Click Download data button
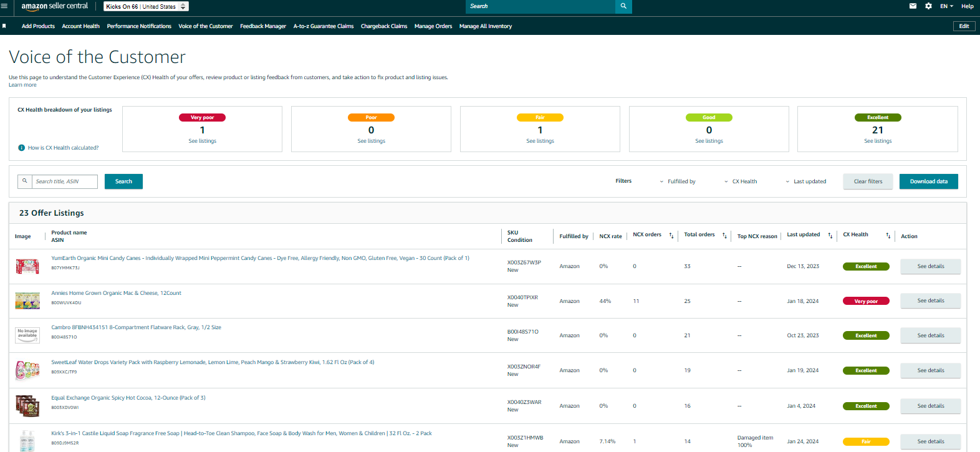This screenshot has height=452, width=980. (x=929, y=181)
